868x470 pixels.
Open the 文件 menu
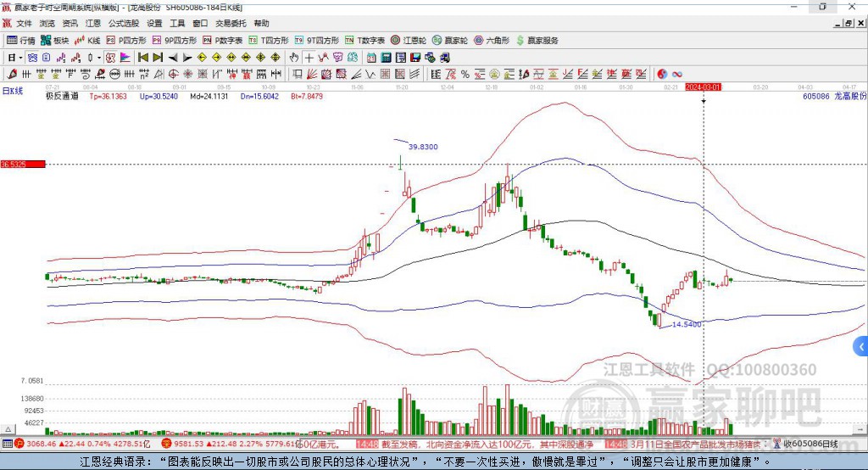tap(25, 23)
